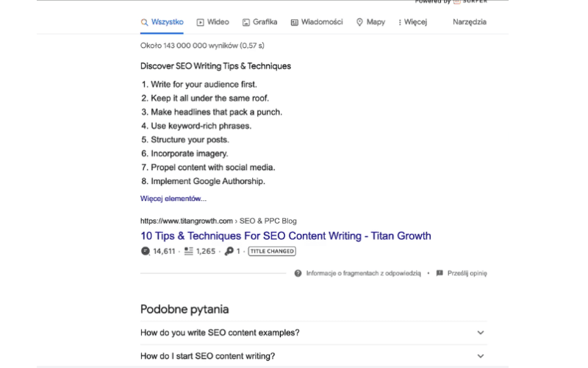Click the Wideo play icon

coord(200,23)
